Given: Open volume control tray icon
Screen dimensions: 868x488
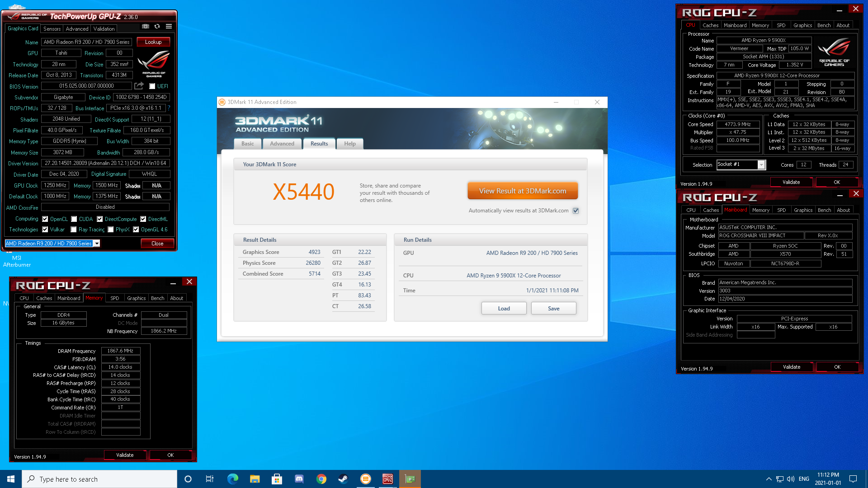Looking at the screenshot, I should click(x=791, y=479).
